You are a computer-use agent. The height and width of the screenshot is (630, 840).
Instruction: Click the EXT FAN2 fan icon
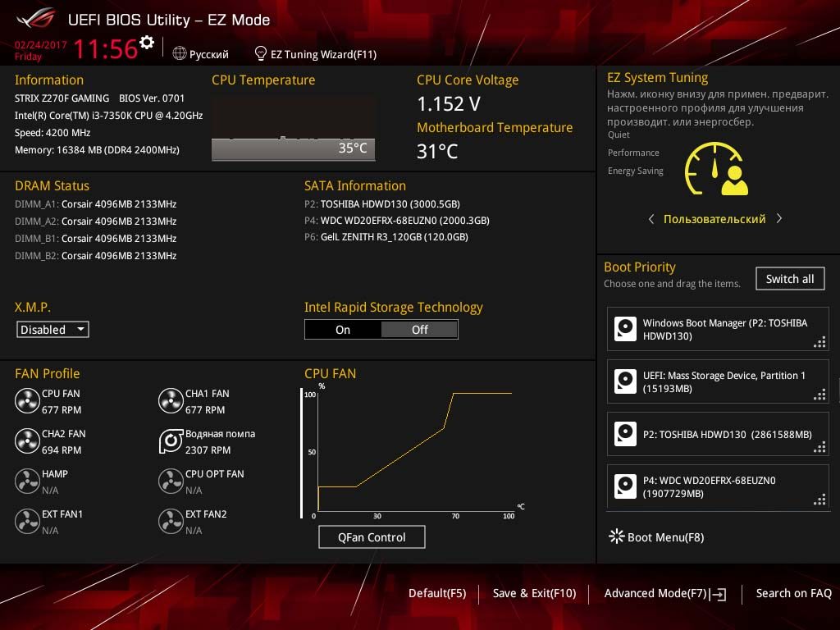click(171, 522)
